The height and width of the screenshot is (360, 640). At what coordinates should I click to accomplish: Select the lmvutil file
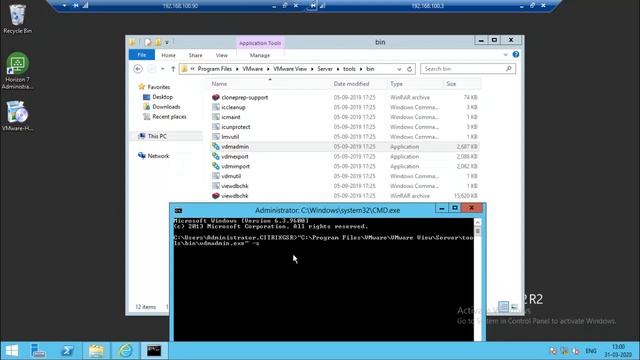click(x=230, y=137)
